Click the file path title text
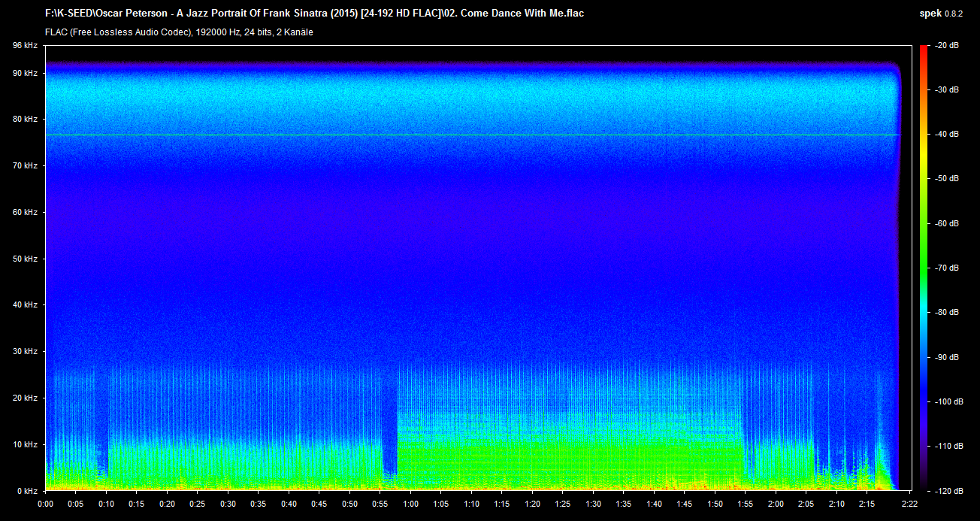The image size is (980, 521). [314, 14]
